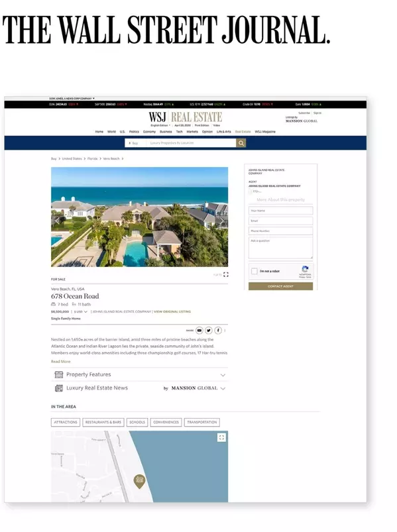This screenshot has height=532, width=397.
Task: Click the WSJ Real Estate logo
Action: pos(186,117)
